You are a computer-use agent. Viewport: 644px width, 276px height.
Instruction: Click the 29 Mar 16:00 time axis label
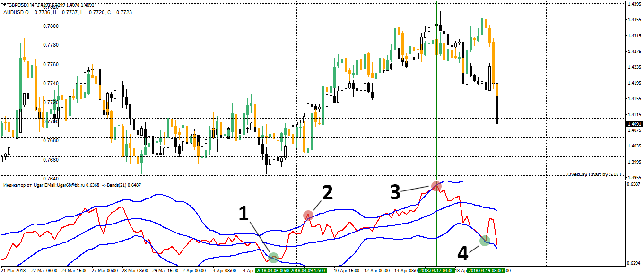coord(166,271)
